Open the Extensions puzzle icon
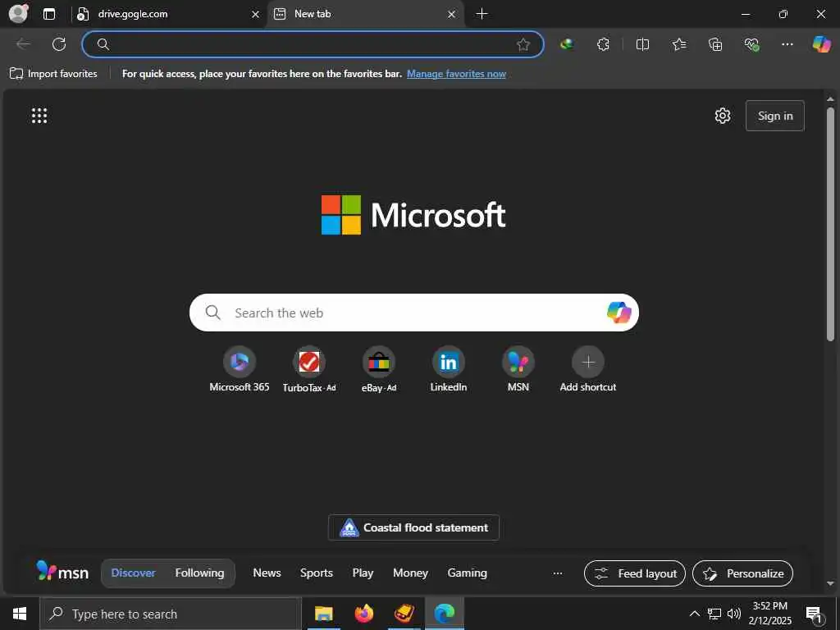 click(603, 44)
